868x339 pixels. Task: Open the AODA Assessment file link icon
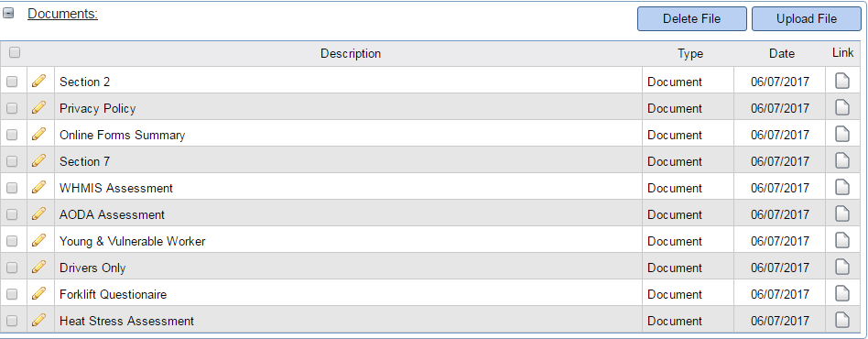(x=842, y=213)
